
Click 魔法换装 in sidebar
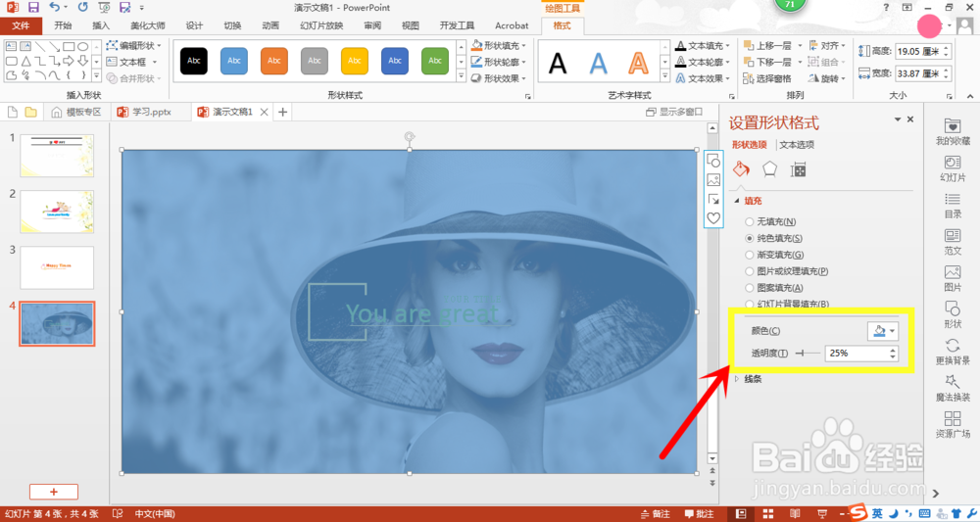[x=953, y=388]
